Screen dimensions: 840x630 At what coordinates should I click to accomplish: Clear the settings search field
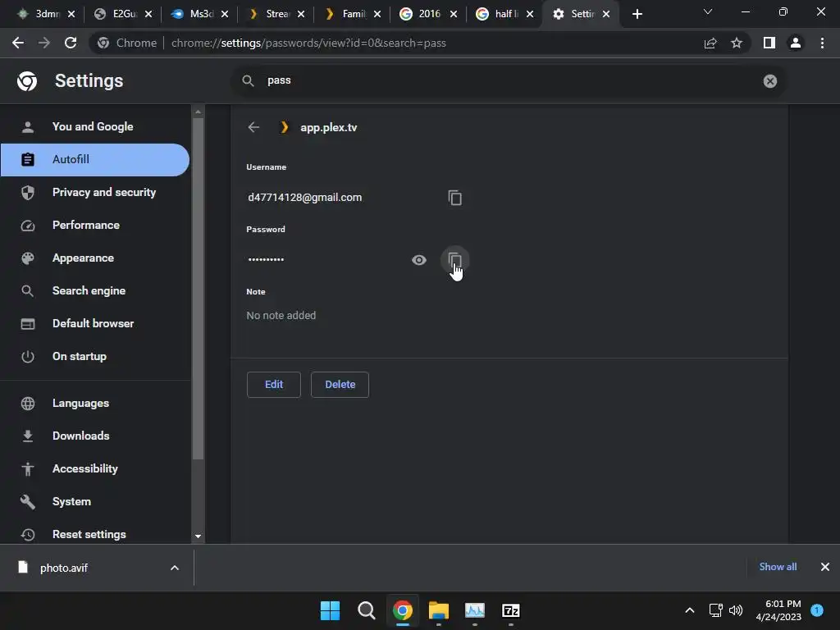[x=769, y=81]
